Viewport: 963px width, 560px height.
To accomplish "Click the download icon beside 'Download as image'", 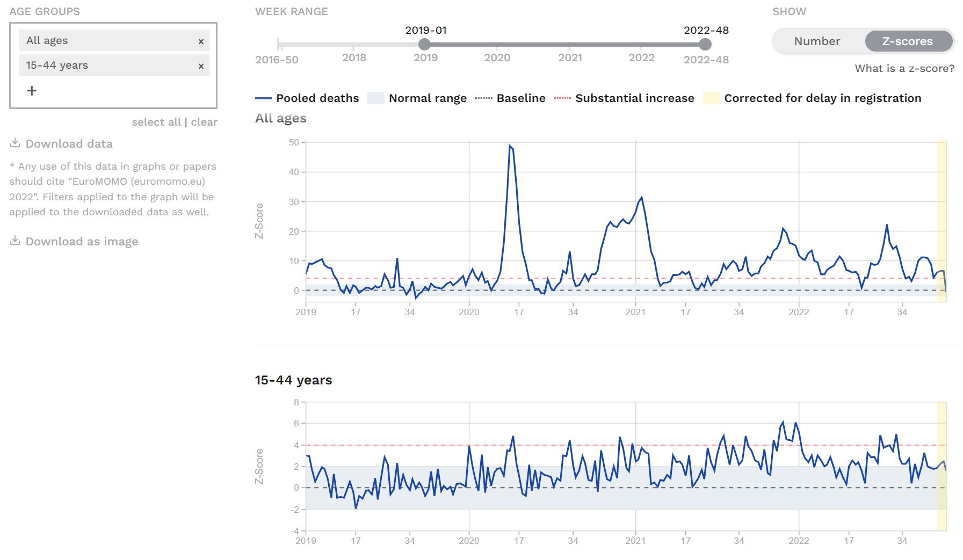I will point(15,241).
